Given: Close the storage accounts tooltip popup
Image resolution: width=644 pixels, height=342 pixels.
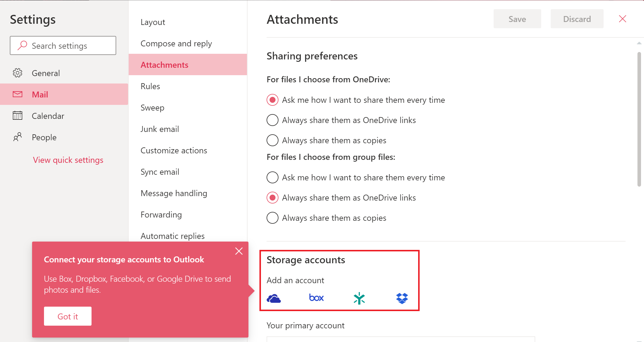Looking at the screenshot, I should [239, 251].
